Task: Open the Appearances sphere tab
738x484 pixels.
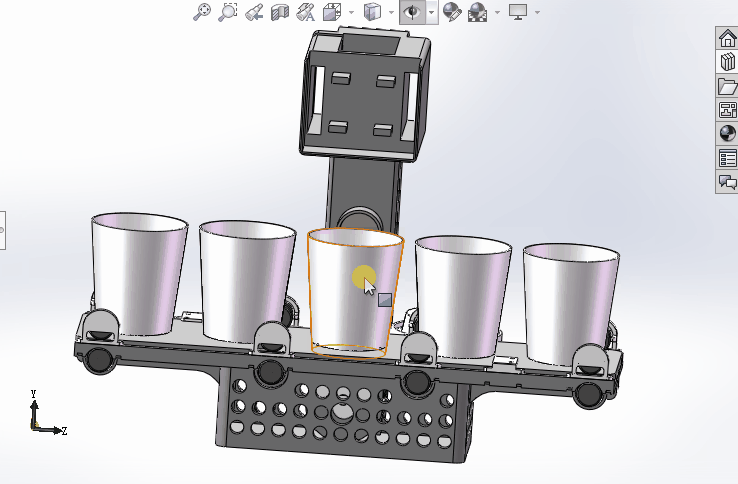Action: point(727,133)
